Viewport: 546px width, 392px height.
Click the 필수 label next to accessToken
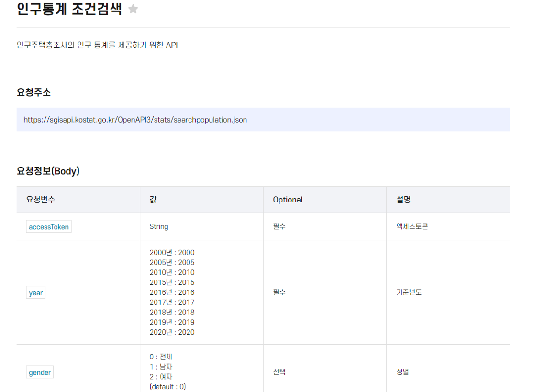[279, 226]
